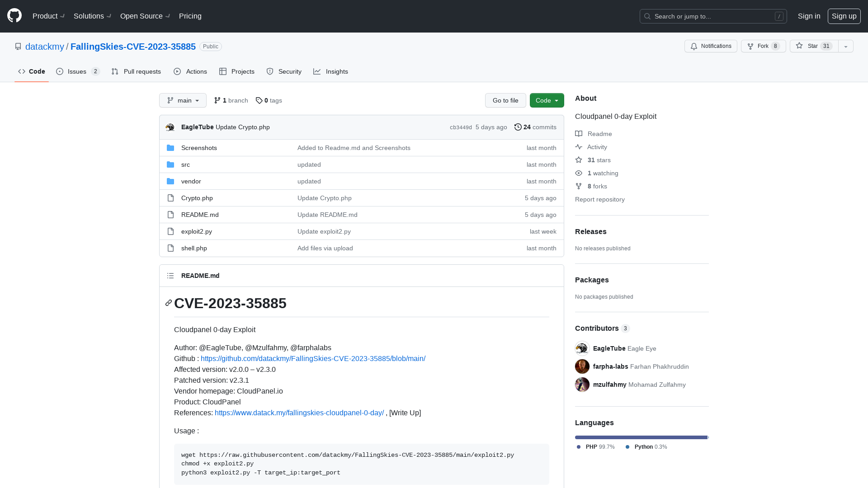Viewport: 868px width, 488px height.
Task: Click the exploit2.py file icon
Action: point(170,231)
